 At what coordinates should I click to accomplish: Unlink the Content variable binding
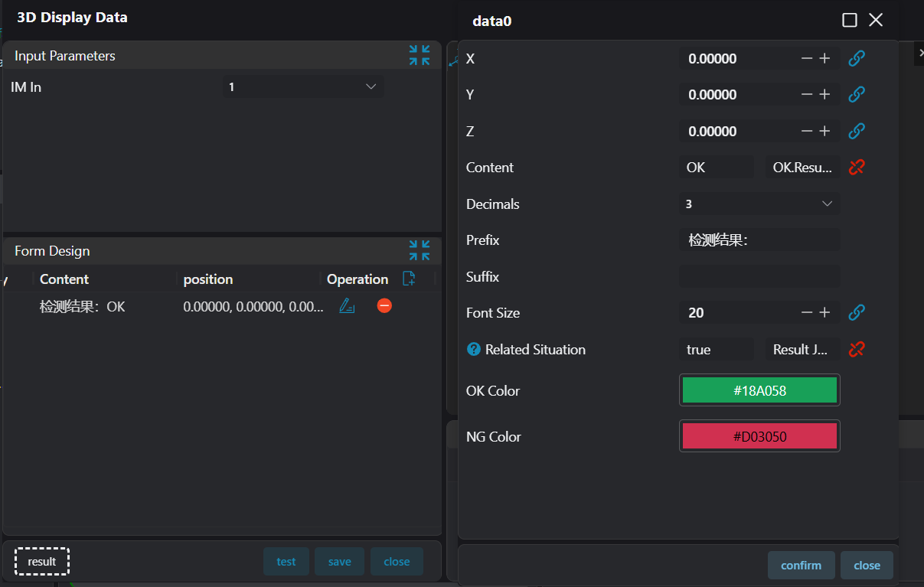coord(857,167)
